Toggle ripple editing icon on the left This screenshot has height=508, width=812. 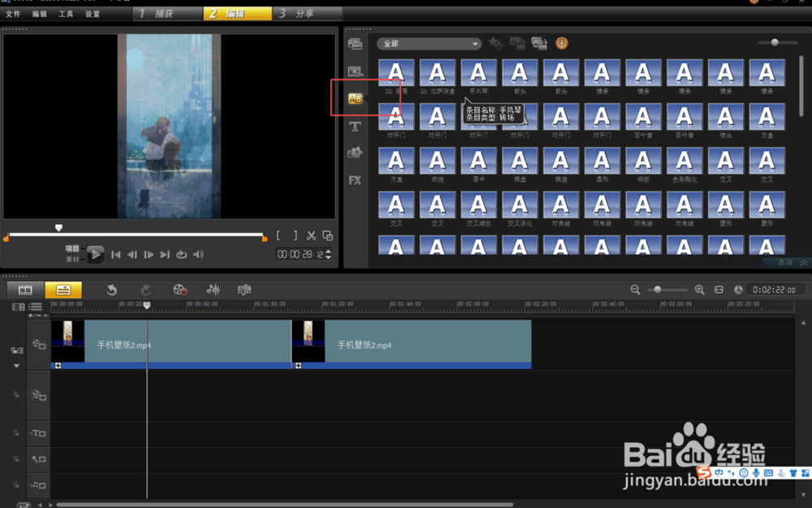(x=16, y=350)
